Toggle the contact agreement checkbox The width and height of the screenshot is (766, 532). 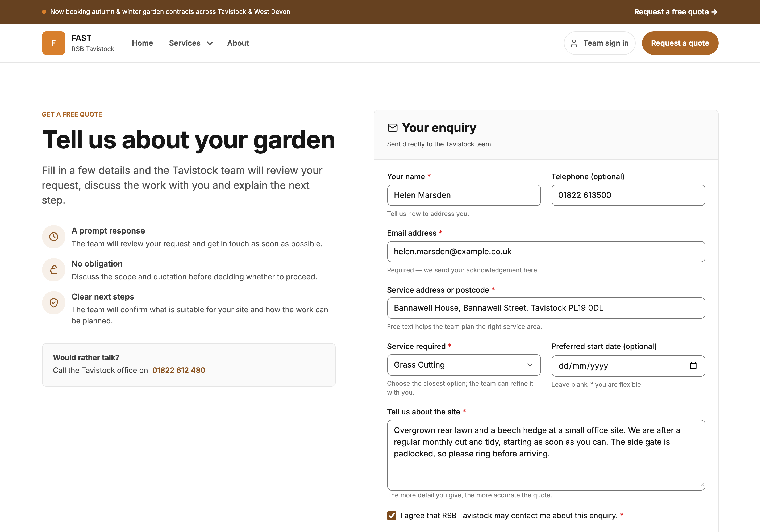392,516
